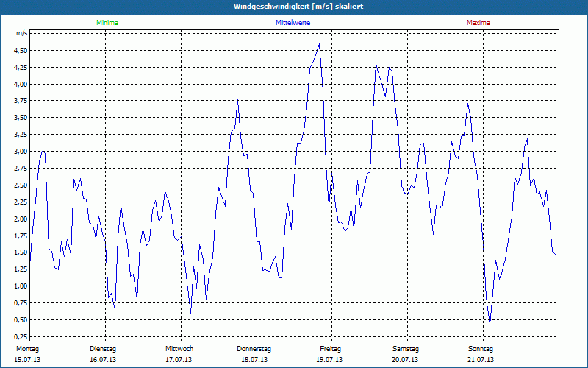Click the m/s unit label
588x368 pixels.
coord(21,33)
